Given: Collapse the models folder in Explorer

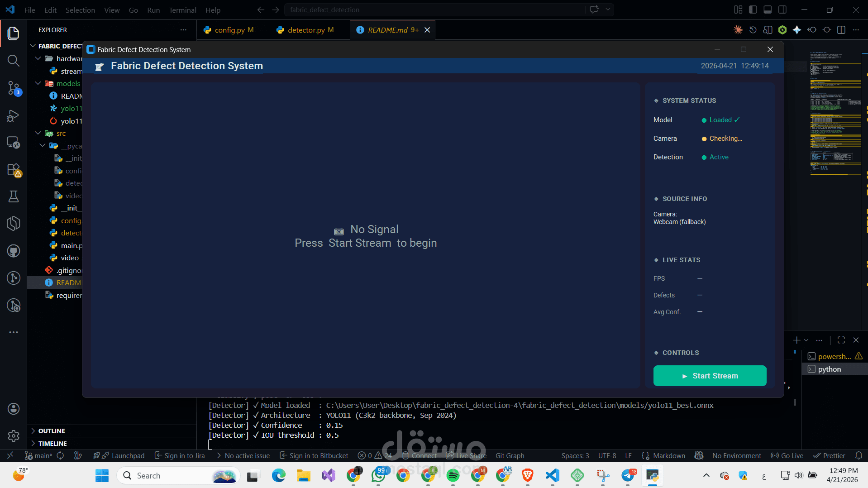Looking at the screenshot, I should point(38,83).
